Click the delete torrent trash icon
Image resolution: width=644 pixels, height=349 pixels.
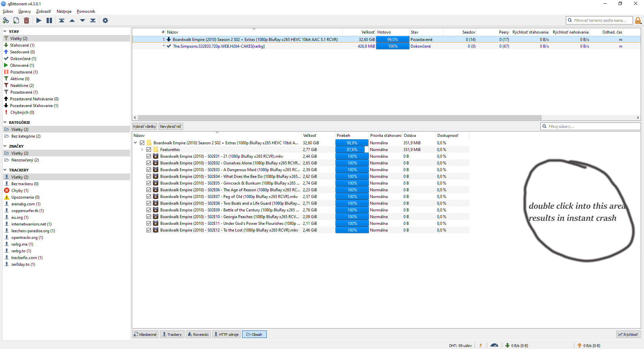point(26,20)
